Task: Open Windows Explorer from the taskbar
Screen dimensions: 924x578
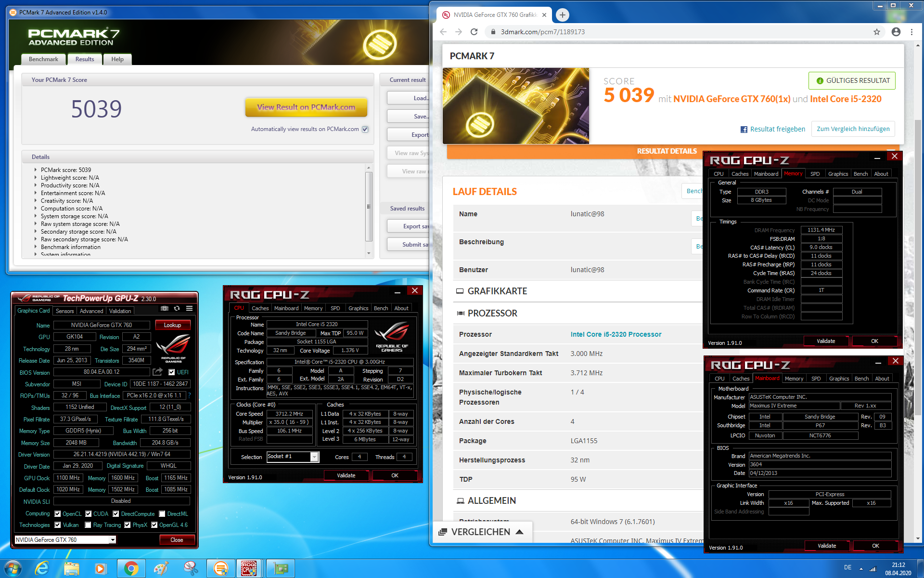Action: (71, 569)
